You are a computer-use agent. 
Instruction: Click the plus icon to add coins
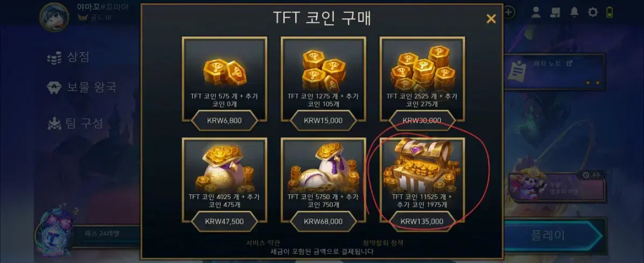click(509, 12)
